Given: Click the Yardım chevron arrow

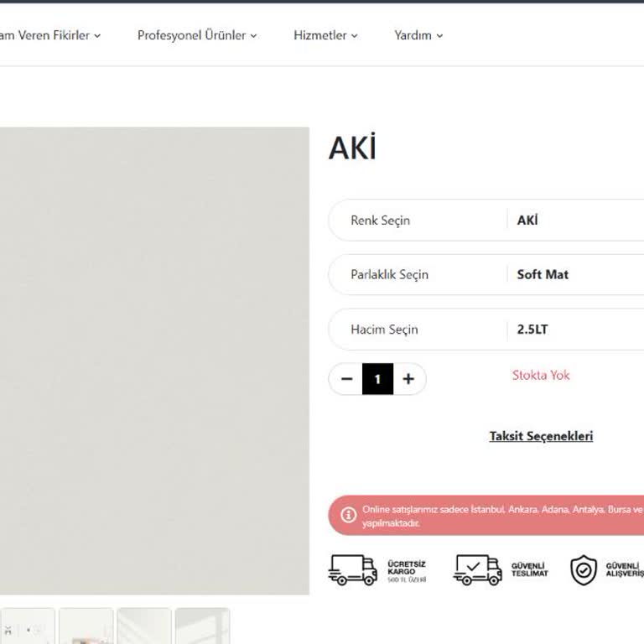Looking at the screenshot, I should pyautogui.click(x=440, y=36).
